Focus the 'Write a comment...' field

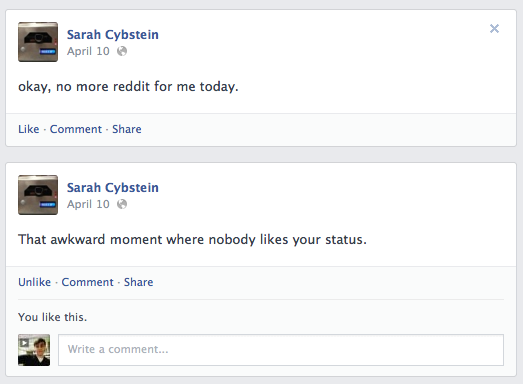[281, 350]
